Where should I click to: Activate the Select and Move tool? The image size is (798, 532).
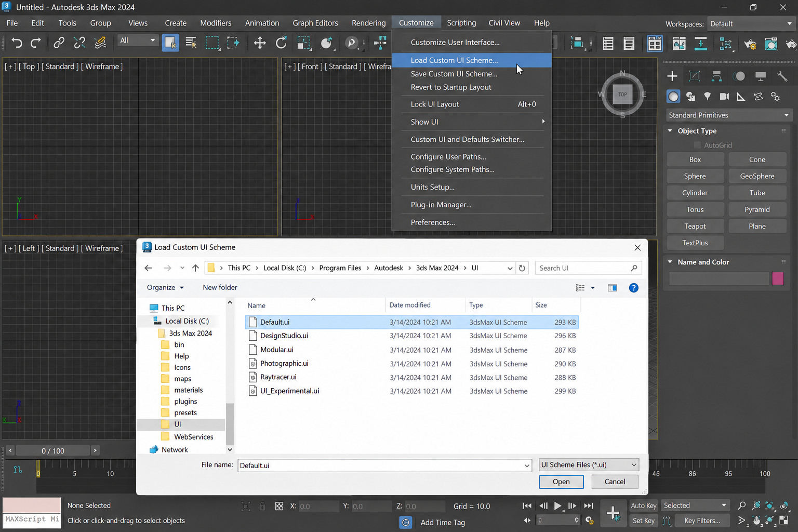(260, 43)
